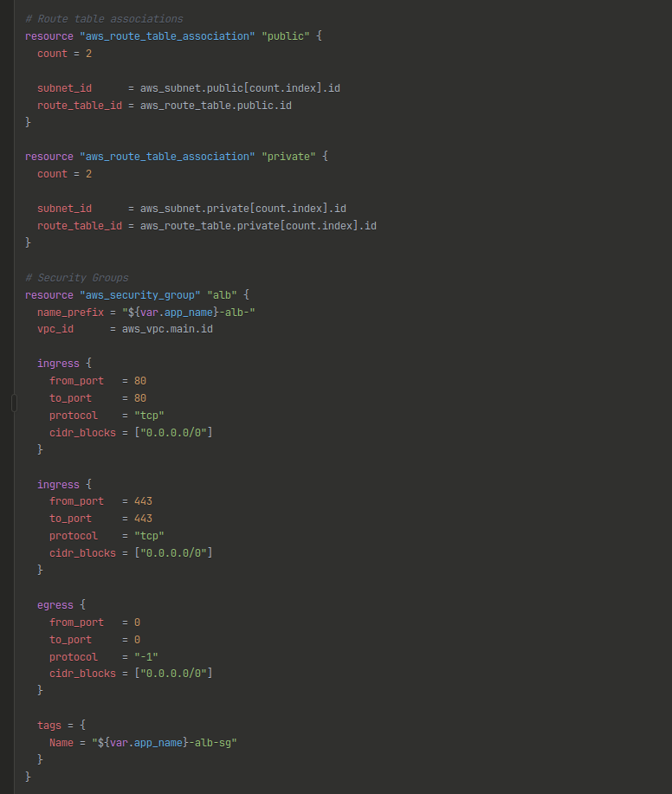Click the tags keyword

(x=49, y=726)
